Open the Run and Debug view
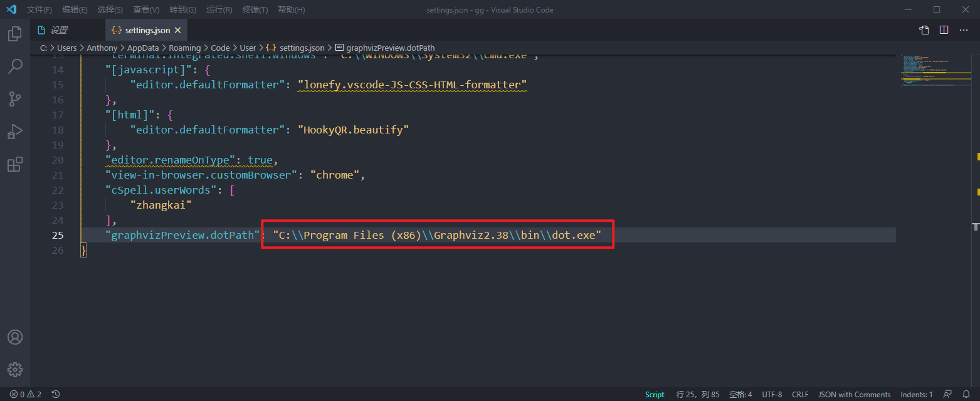This screenshot has width=980, height=401. [14, 132]
